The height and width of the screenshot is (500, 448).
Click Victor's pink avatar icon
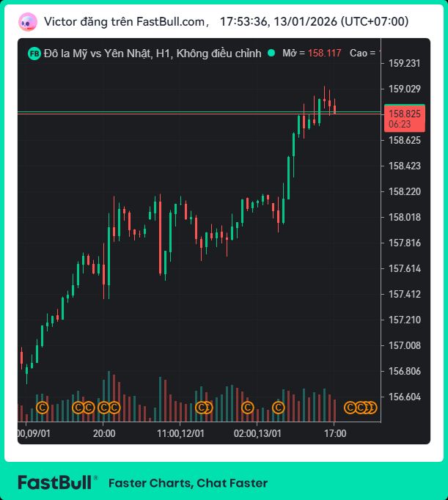[28, 21]
